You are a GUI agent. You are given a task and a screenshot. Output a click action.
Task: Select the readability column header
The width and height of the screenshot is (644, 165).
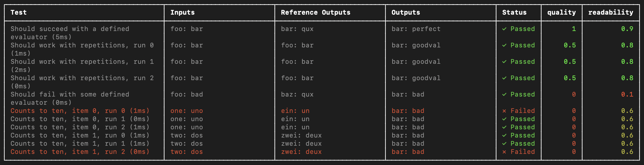611,12
